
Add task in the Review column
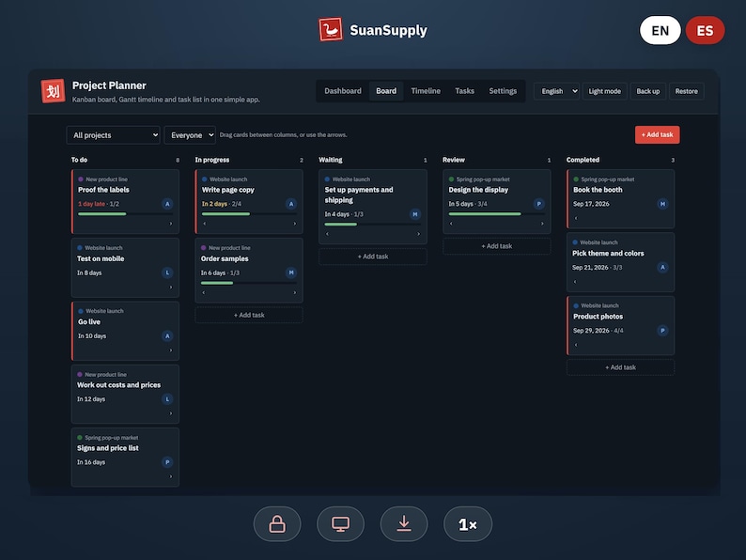(x=497, y=246)
